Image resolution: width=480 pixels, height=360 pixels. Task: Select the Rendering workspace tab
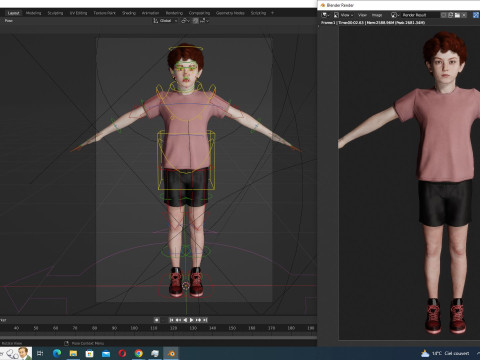[x=174, y=13]
